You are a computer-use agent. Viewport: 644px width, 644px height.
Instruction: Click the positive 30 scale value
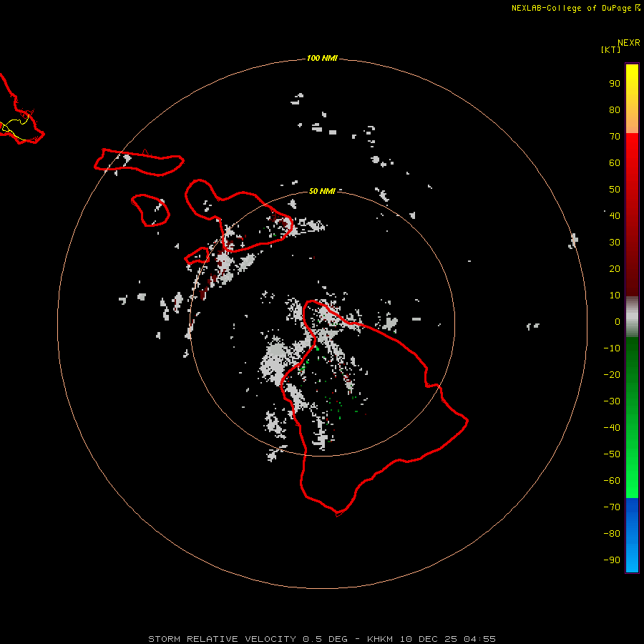[x=615, y=243]
